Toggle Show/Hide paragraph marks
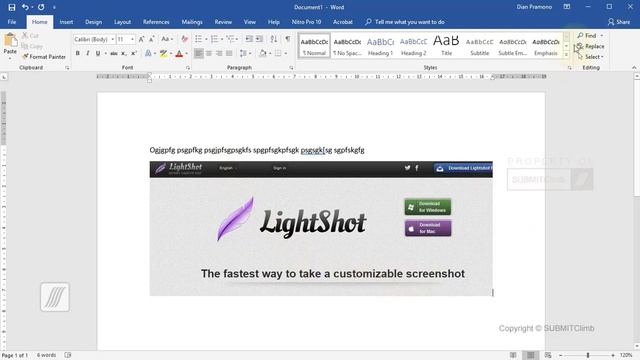 coord(288,39)
